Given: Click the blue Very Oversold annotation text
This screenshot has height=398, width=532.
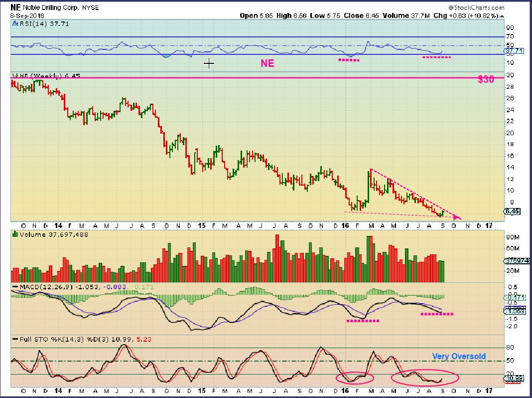Looking at the screenshot, I should [x=459, y=356].
